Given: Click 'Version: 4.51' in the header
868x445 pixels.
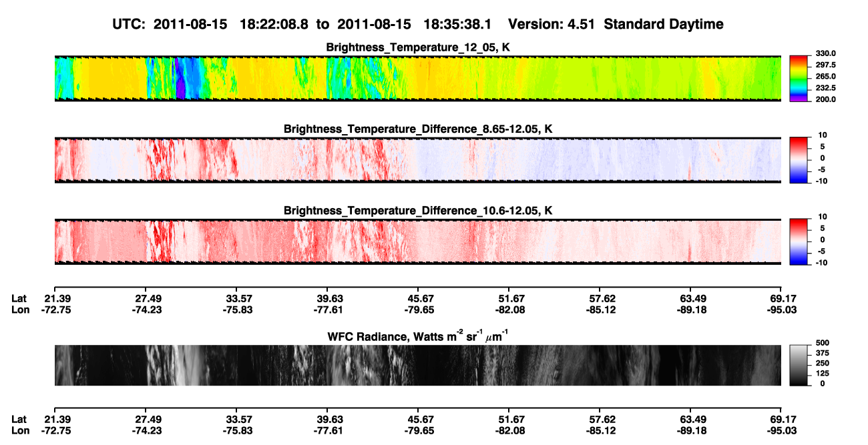Looking at the screenshot, I should point(552,24).
